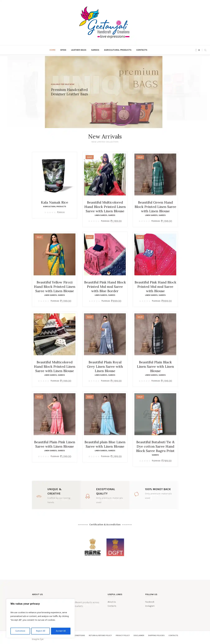The height and width of the screenshot is (644, 210).
Task: Click the 100% Money Back refresh icon
Action: coord(136,494)
